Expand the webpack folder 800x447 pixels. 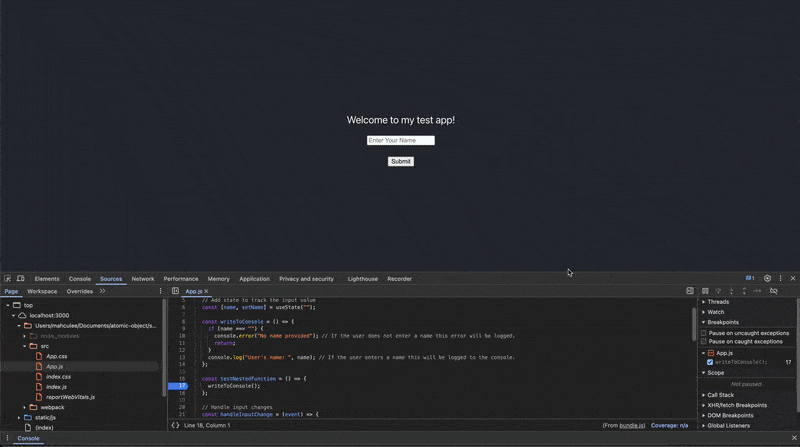tap(24, 407)
